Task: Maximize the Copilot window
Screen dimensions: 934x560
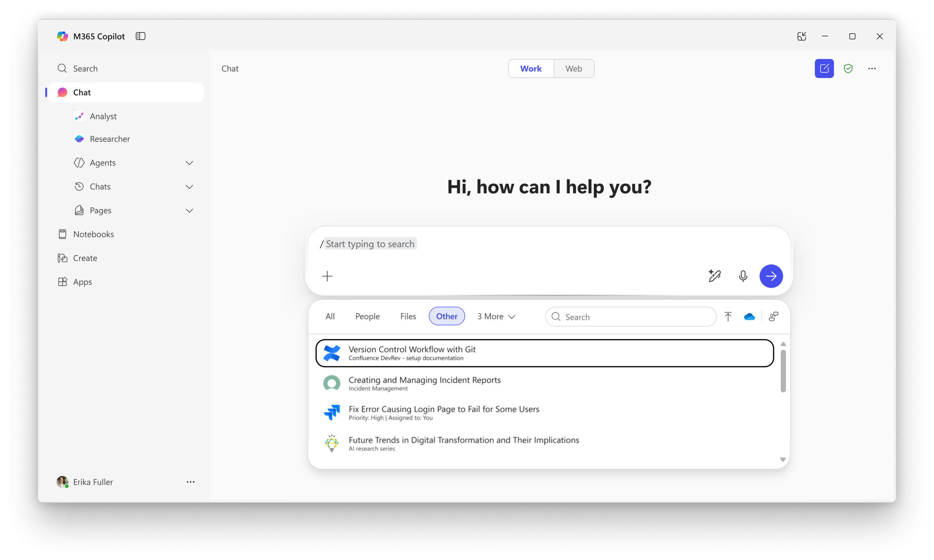Action: [x=852, y=36]
